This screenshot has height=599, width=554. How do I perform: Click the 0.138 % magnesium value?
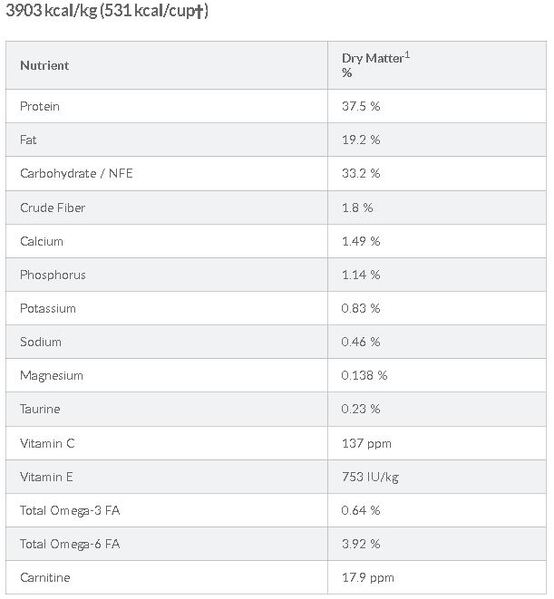click(364, 375)
